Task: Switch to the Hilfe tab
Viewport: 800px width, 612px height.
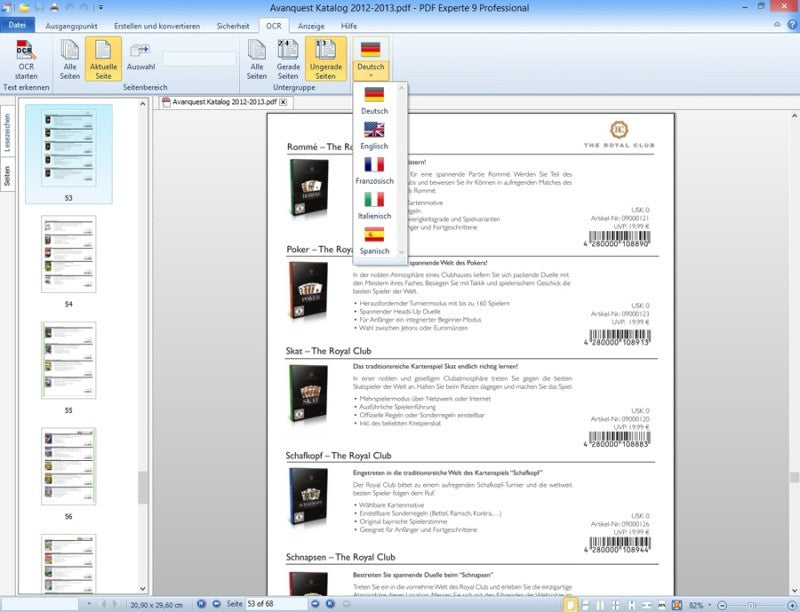Action: click(349, 26)
